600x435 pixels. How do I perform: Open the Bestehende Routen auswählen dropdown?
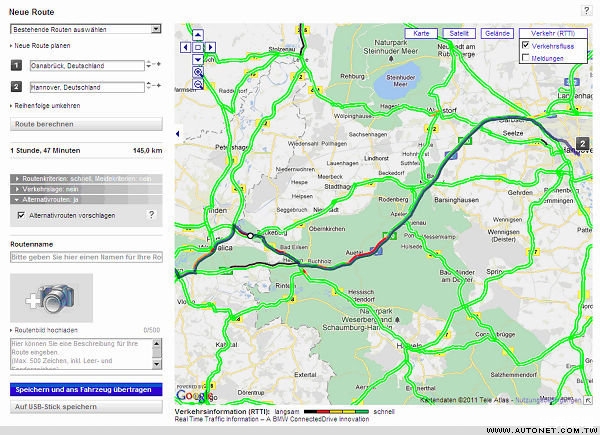click(x=86, y=29)
